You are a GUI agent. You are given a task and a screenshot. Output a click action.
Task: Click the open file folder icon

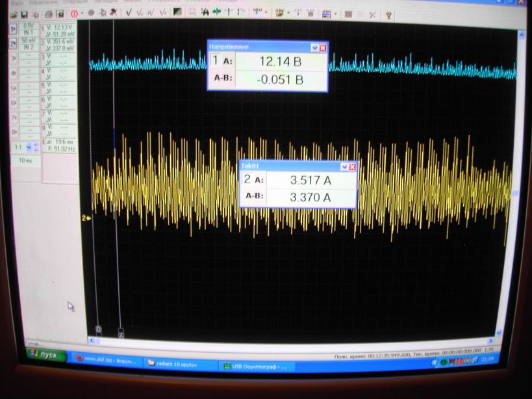pyautogui.click(x=13, y=14)
